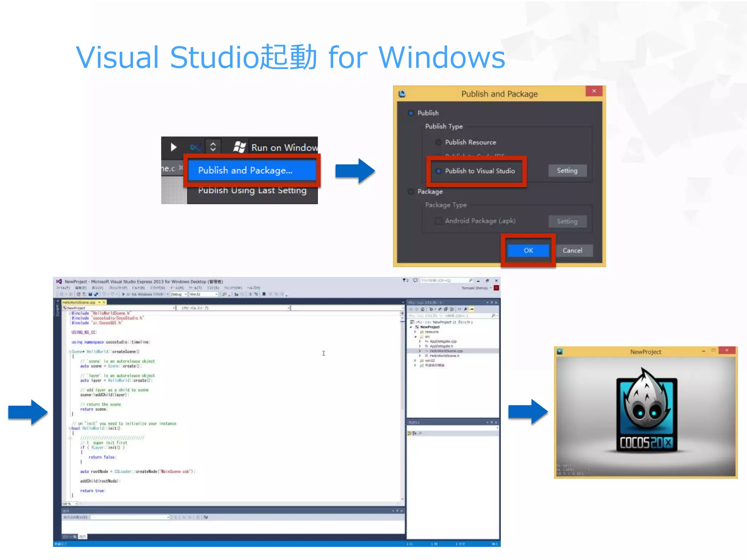
Task: Expand the AppDelegate.cpp tree node
Action: click(420, 342)
